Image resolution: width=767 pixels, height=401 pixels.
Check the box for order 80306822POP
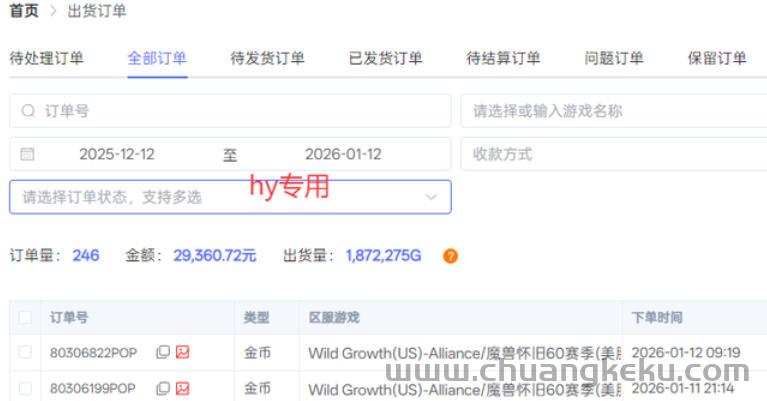tap(25, 352)
